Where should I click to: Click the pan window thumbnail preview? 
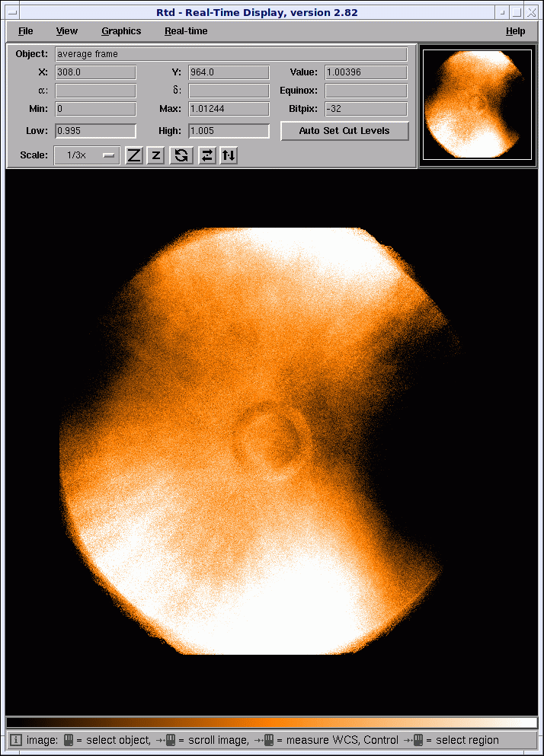click(477, 104)
